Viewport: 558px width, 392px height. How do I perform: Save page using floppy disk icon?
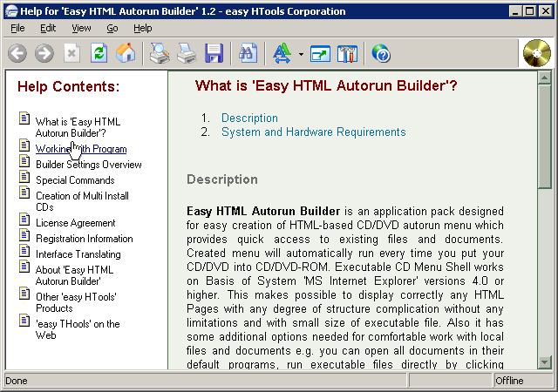(214, 54)
